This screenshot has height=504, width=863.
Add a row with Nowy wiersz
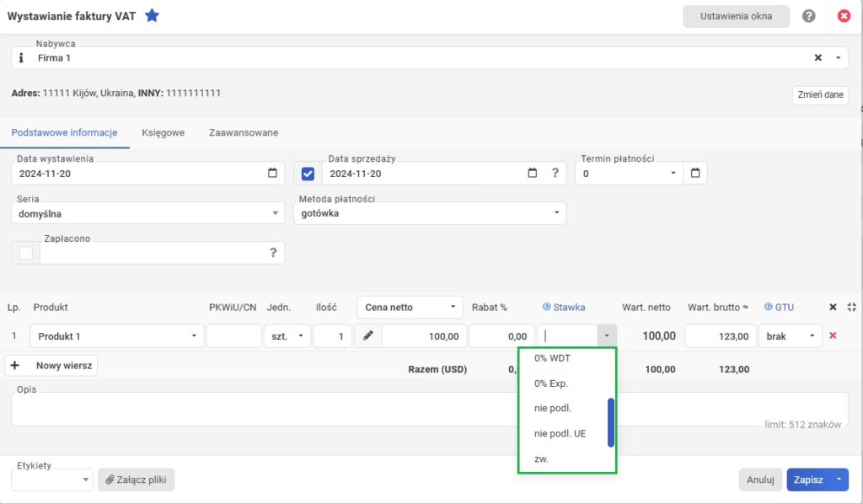click(x=52, y=366)
